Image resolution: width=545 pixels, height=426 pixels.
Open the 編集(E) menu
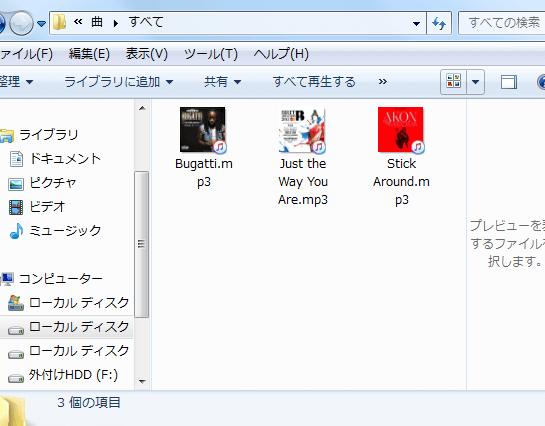click(89, 54)
